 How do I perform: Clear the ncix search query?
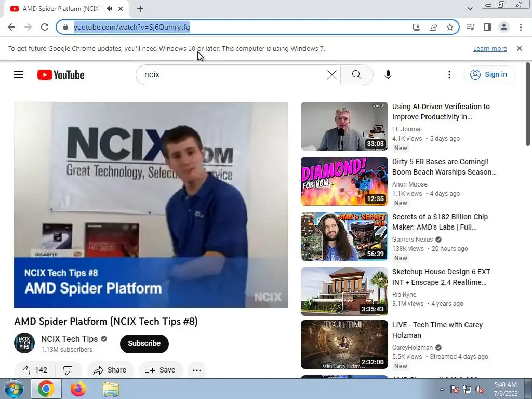click(332, 75)
